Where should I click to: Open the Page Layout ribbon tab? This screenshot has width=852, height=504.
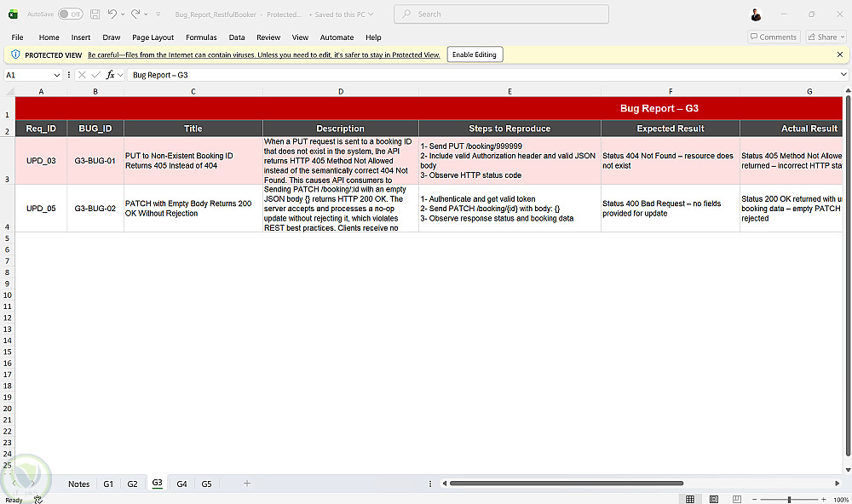153,37
